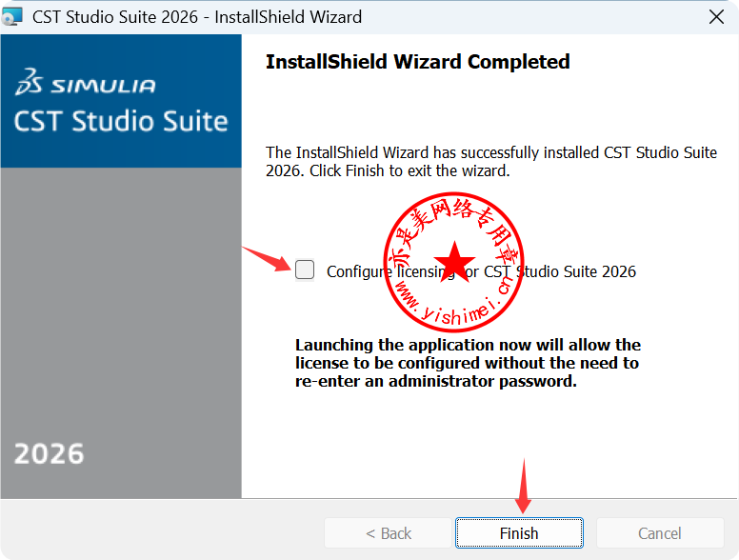Click the empty gray sidebar panel area
The width and height of the screenshot is (739, 560).
120,305
